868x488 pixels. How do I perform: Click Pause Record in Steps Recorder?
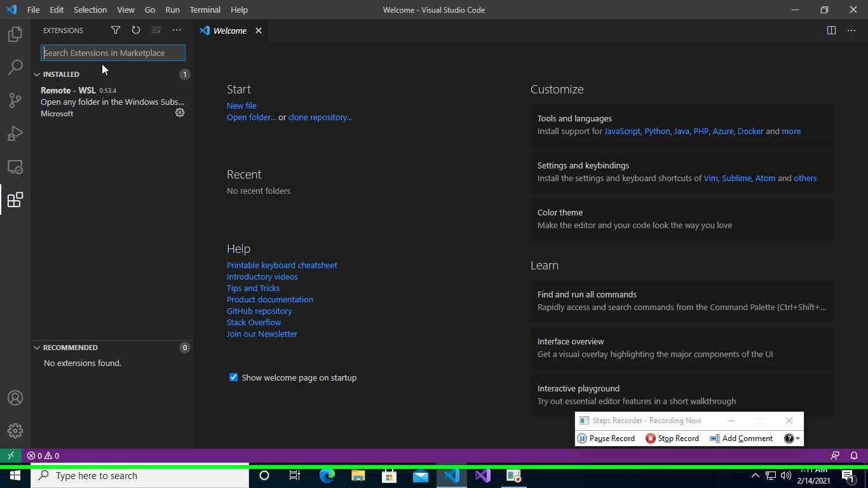606,438
